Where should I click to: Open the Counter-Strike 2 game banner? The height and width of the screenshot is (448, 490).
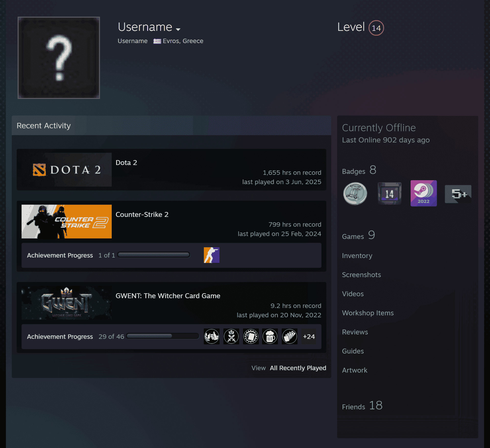[67, 221]
